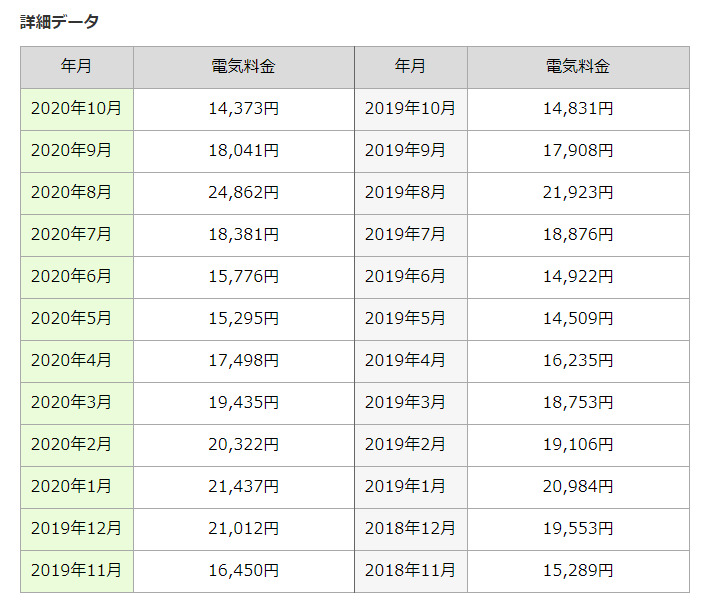The image size is (704, 610).
Task: Click the 2020年10月 month cell
Action: (x=76, y=109)
